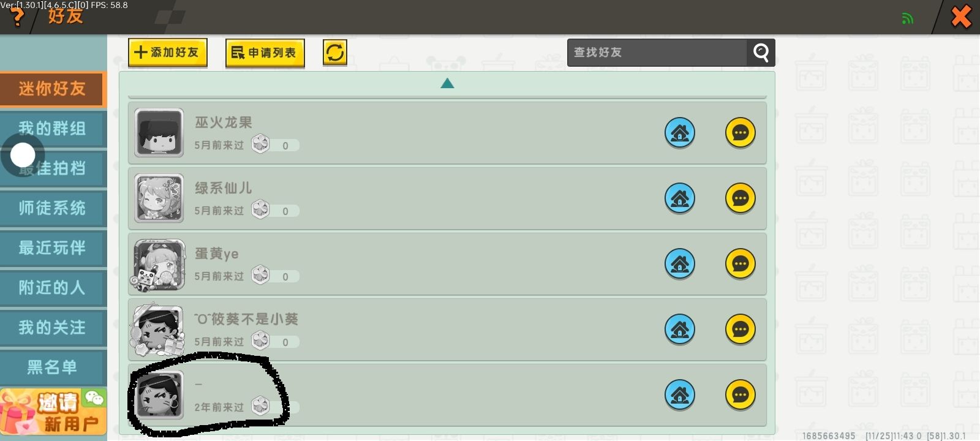Open chat with 绿系仙儿
This screenshot has width=980, height=441.
pyautogui.click(x=740, y=198)
